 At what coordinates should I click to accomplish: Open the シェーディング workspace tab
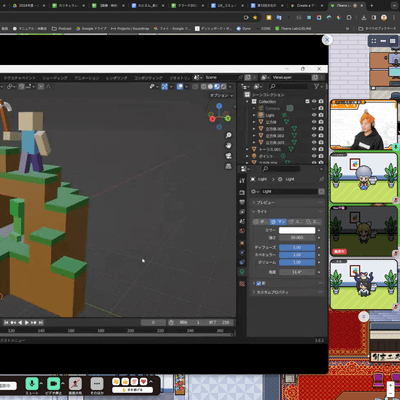coord(55,78)
